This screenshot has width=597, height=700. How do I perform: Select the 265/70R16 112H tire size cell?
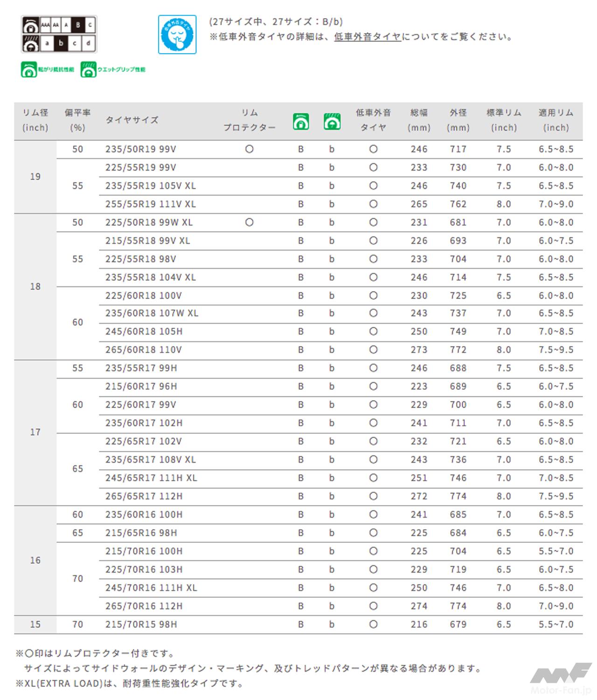[x=144, y=606]
